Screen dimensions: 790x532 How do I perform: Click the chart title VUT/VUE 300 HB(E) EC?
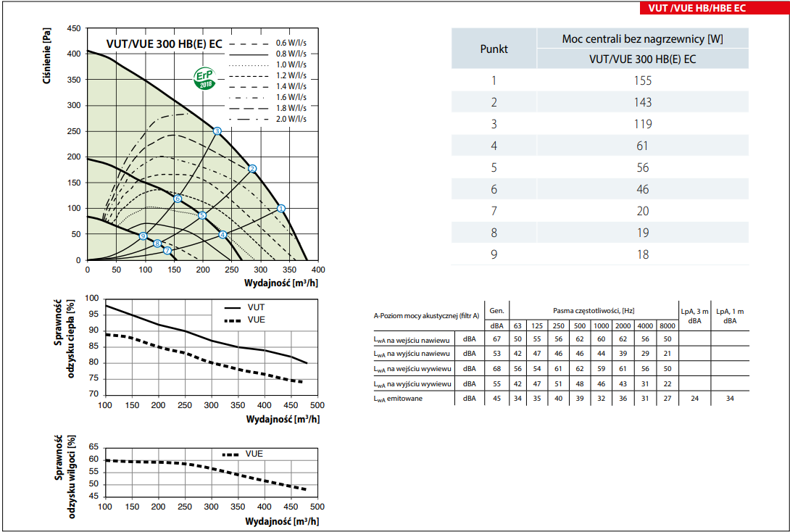pyautogui.click(x=165, y=43)
